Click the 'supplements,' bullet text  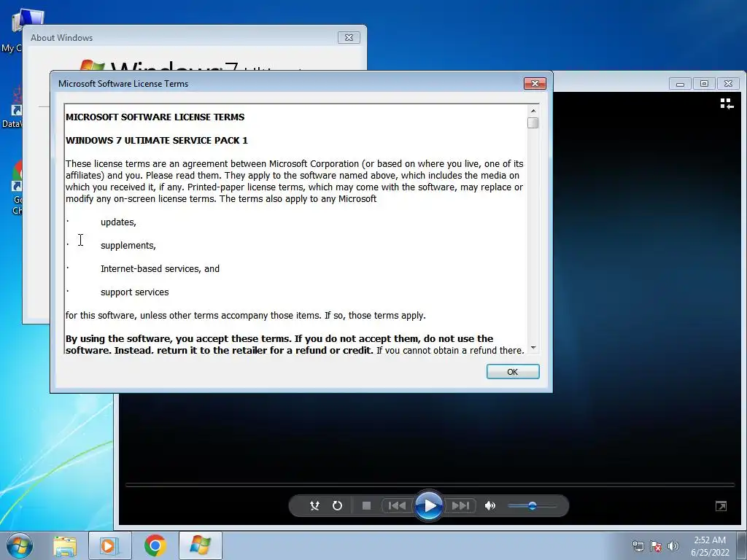[128, 246]
